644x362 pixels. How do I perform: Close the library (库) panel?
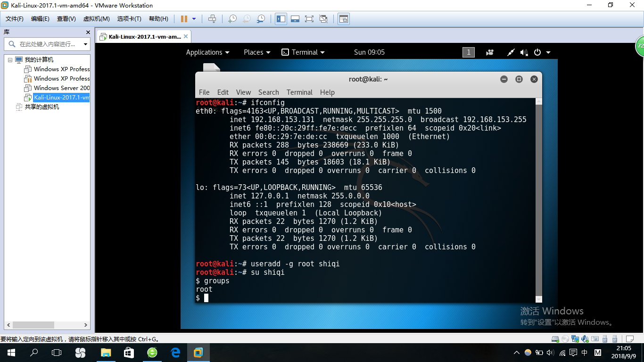[x=88, y=32]
